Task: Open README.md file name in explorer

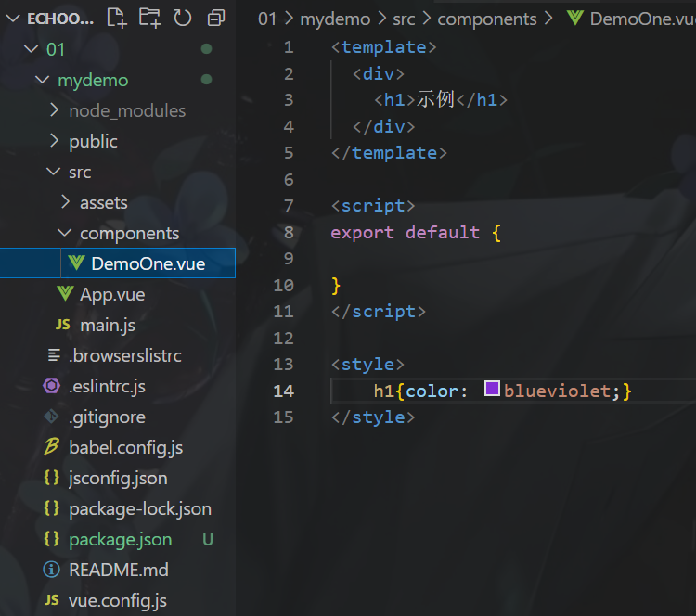Action: pos(119,570)
